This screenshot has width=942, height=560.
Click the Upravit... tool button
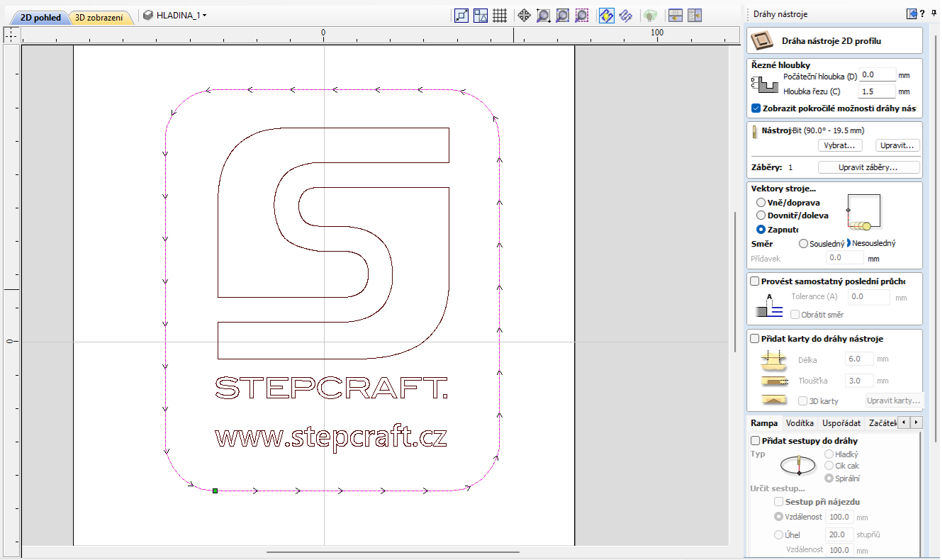click(897, 145)
